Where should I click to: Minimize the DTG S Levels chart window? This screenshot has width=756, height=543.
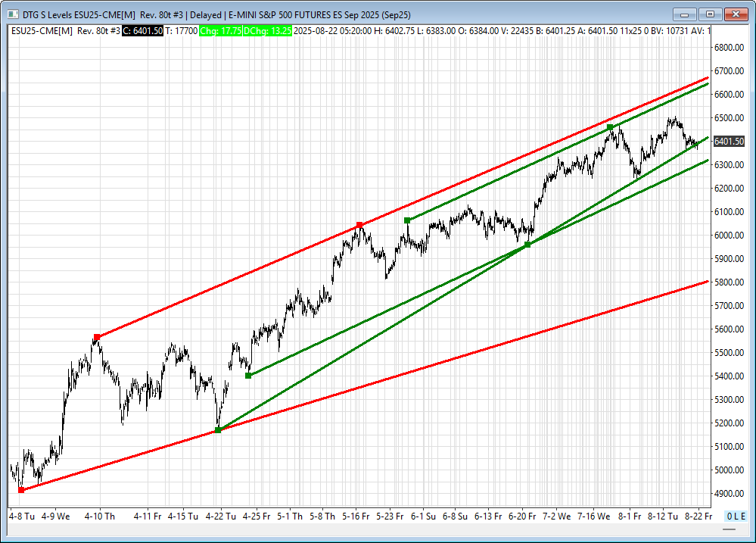[x=685, y=14]
